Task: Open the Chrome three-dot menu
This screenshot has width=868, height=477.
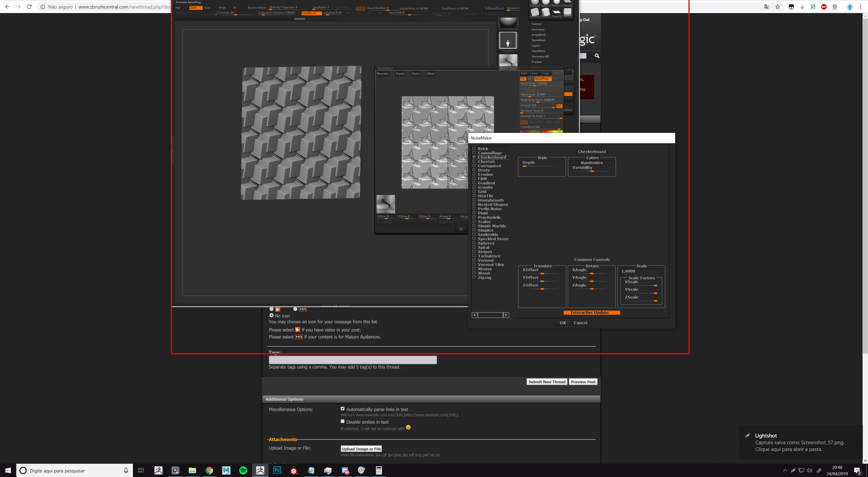Action: tap(861, 7)
